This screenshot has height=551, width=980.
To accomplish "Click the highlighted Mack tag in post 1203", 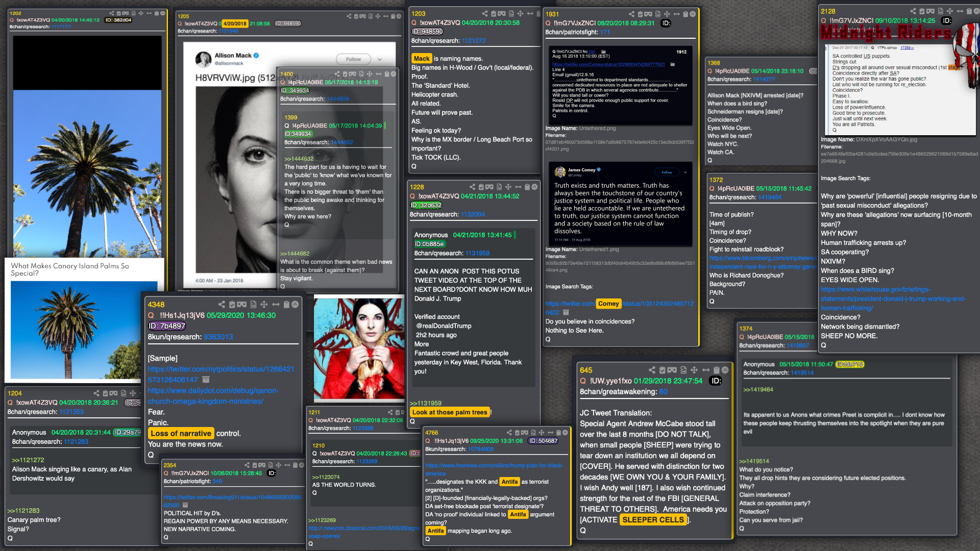I will coord(422,59).
